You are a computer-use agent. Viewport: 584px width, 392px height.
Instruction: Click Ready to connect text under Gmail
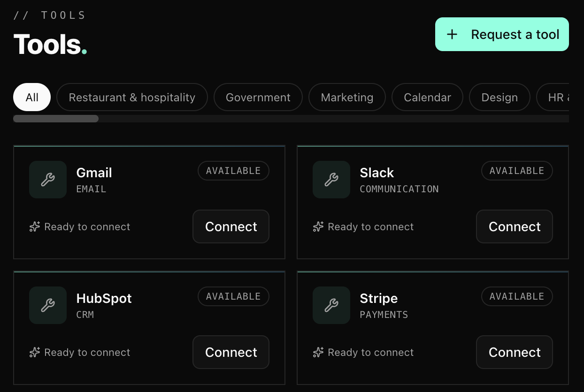pos(87,227)
